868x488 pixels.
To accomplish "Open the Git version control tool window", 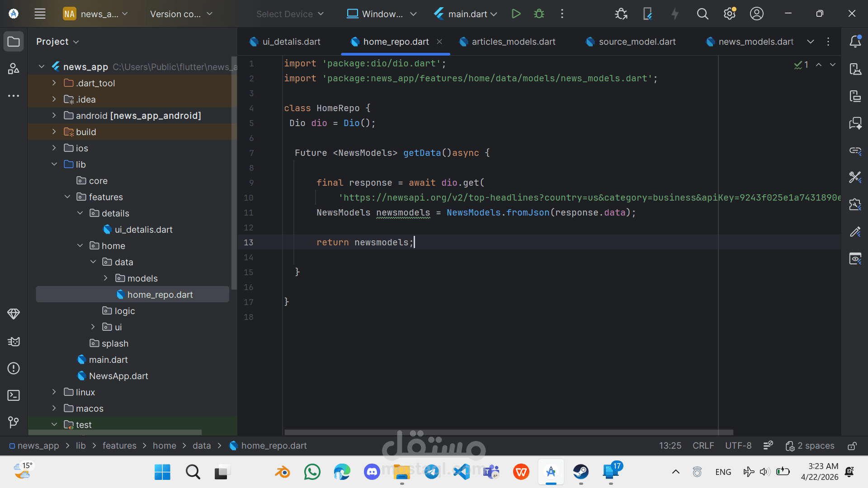I will (14, 422).
